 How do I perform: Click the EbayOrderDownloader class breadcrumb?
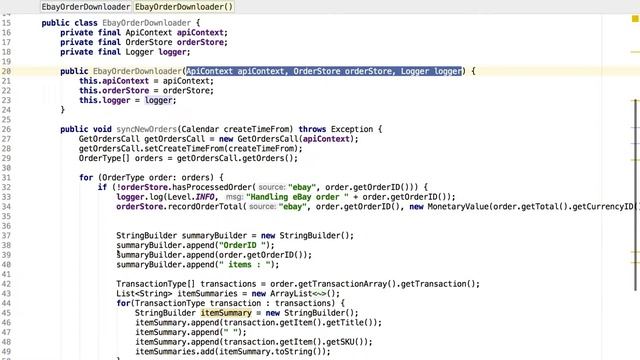[x=86, y=7]
